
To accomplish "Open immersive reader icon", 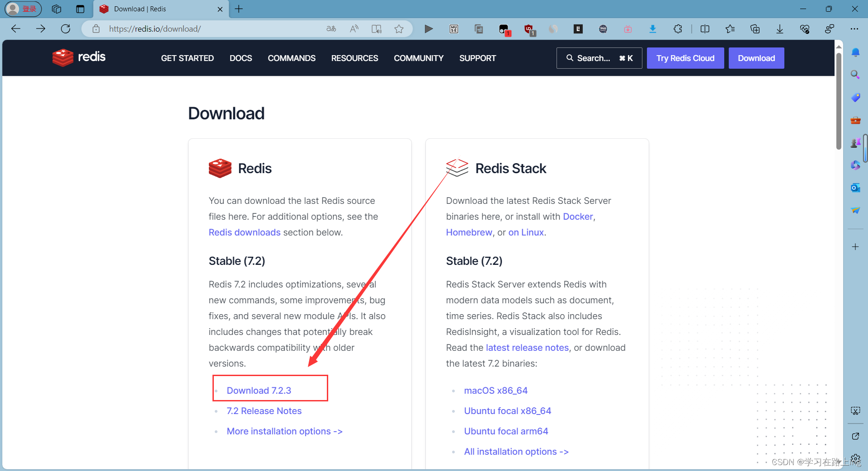I will click(377, 29).
